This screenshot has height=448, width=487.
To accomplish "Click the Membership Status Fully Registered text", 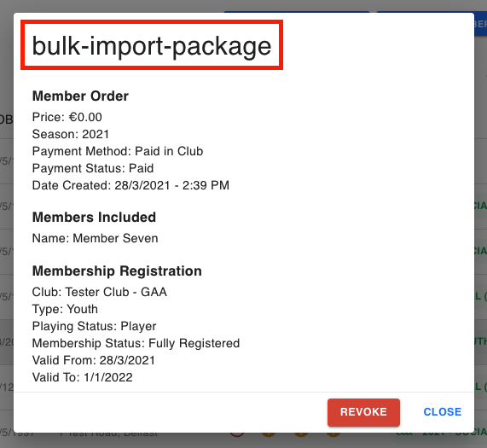I will click(x=136, y=343).
